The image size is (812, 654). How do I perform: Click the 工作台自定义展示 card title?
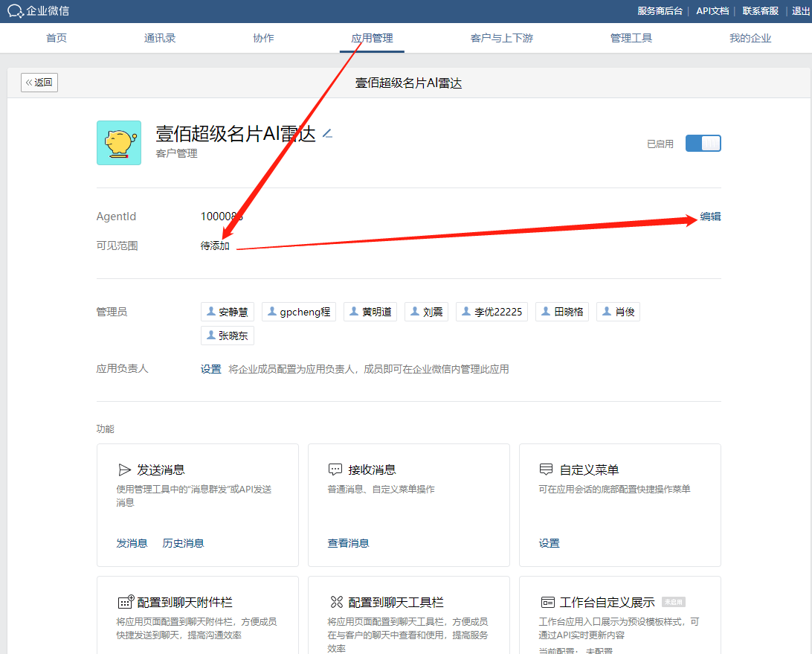tap(607, 602)
